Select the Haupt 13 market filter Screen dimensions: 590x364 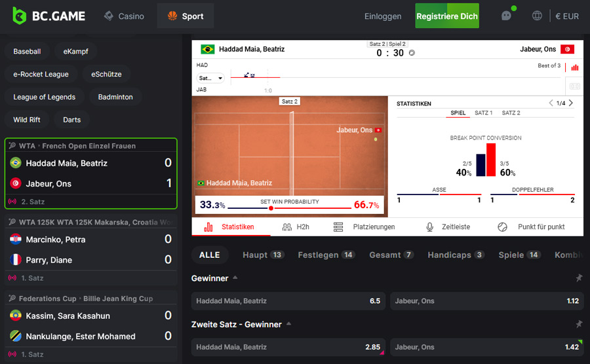coord(264,255)
